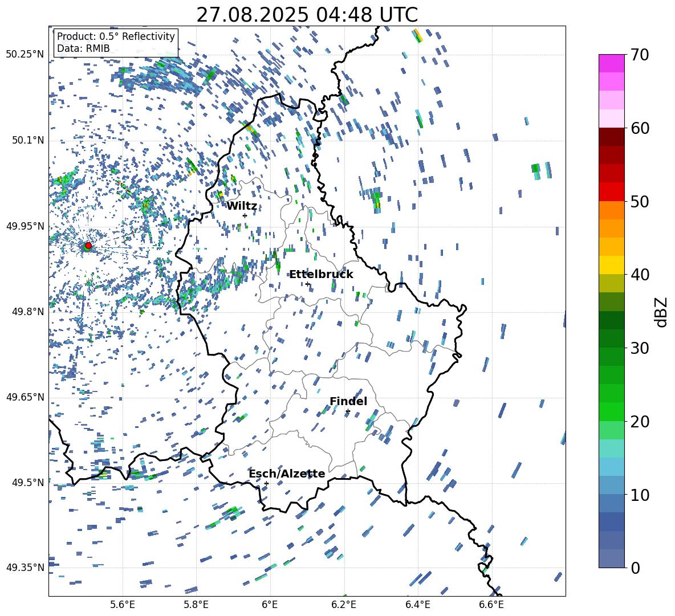Click the Data: RMIB text
675x616 pixels.
point(83,48)
